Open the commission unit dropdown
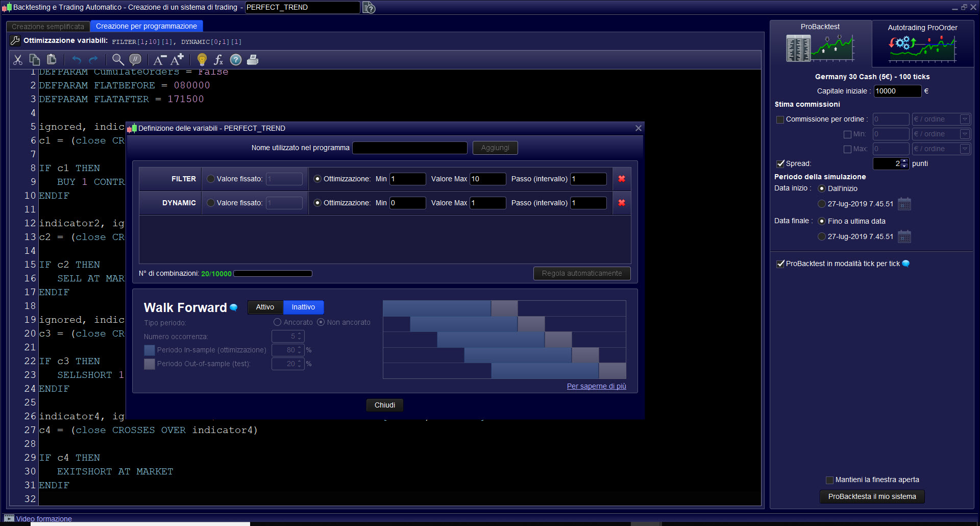 point(964,119)
